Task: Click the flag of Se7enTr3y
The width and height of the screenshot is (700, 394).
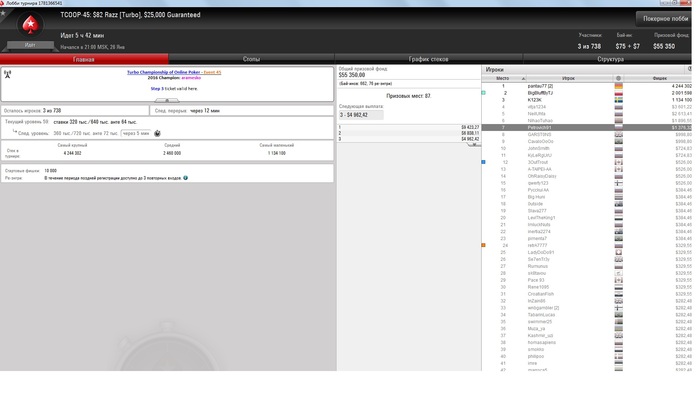Action: pos(618,259)
